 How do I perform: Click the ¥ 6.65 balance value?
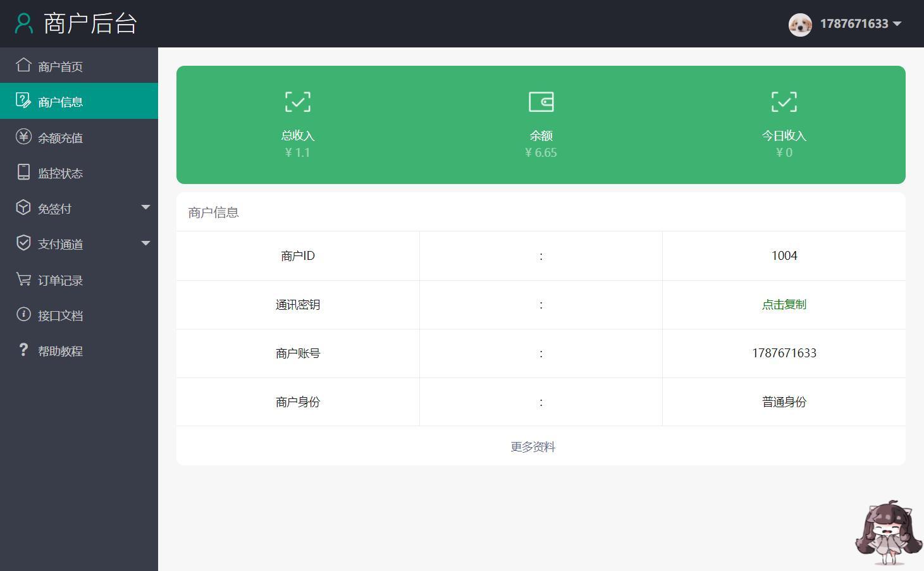[x=541, y=152]
